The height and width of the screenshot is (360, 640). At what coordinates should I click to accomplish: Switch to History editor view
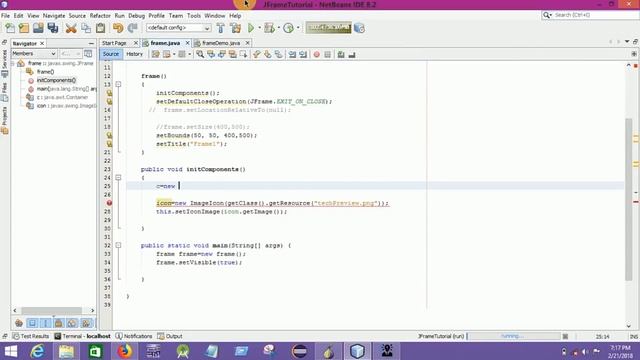[134, 54]
